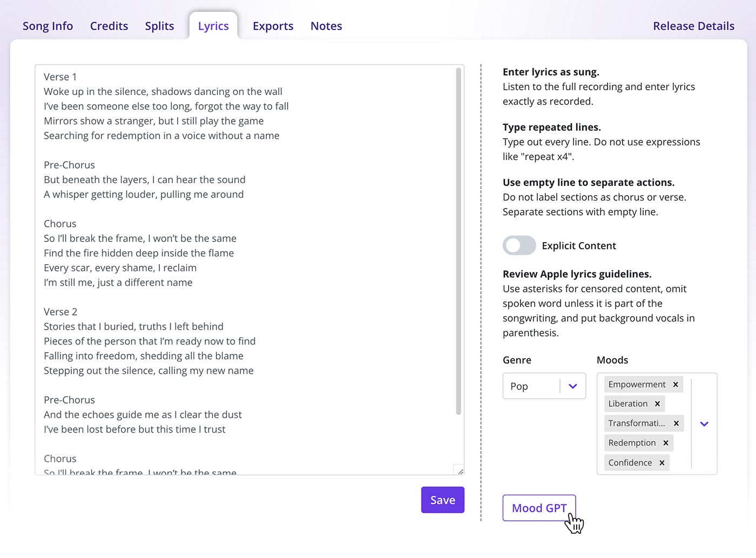The width and height of the screenshot is (756, 558).
Task: Click the first 'Pre-Chorus' label under Verse 1
Action: coord(69,165)
